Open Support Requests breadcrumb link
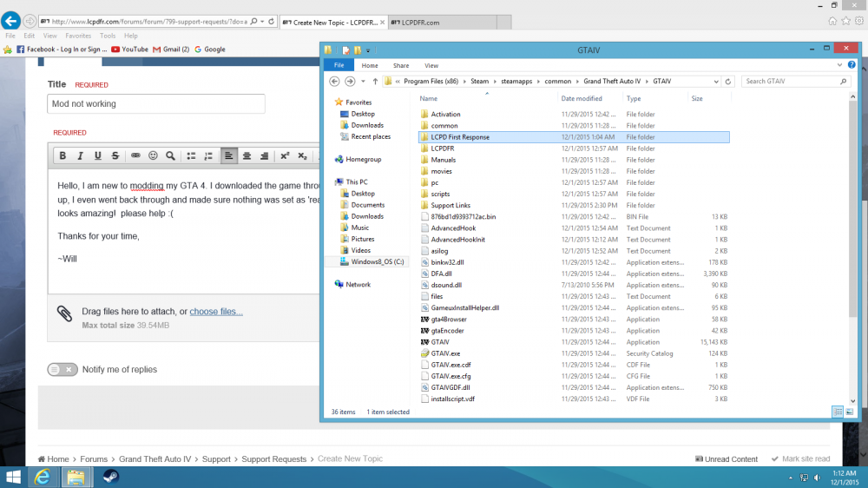 click(273, 459)
